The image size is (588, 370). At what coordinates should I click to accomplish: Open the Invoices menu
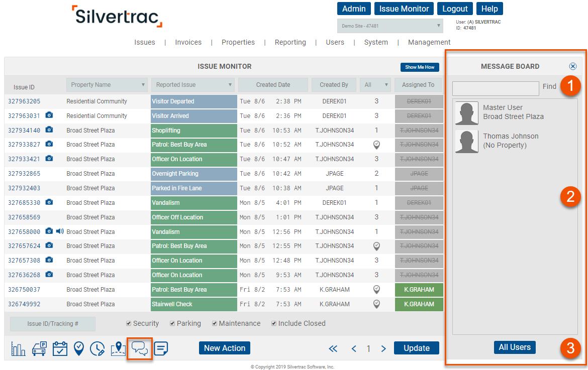click(188, 42)
